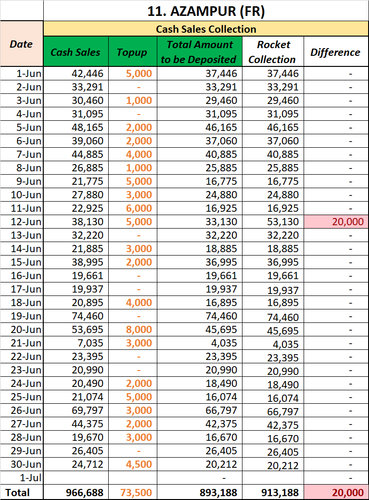
Task: Select topup value 8,000 on 20-Jun
Action: click(x=133, y=329)
